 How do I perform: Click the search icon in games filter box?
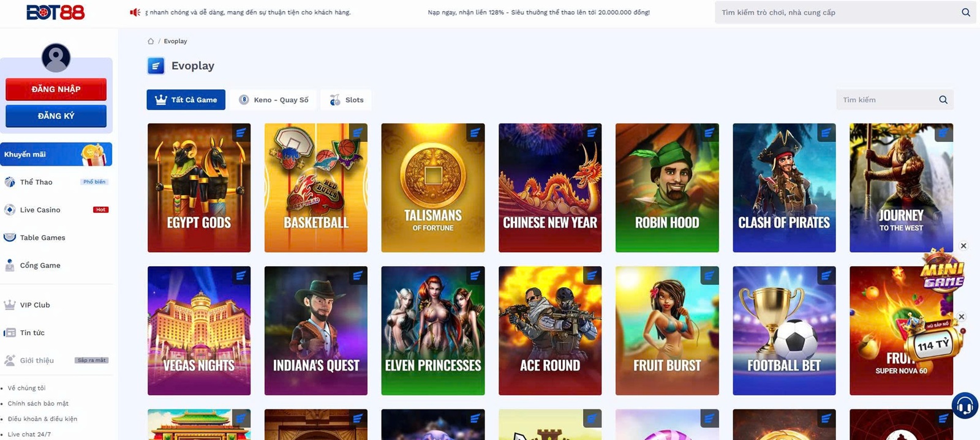tap(943, 100)
